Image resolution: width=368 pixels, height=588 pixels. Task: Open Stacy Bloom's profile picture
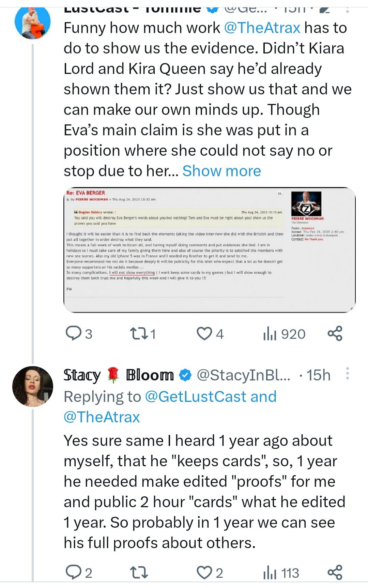(33, 386)
